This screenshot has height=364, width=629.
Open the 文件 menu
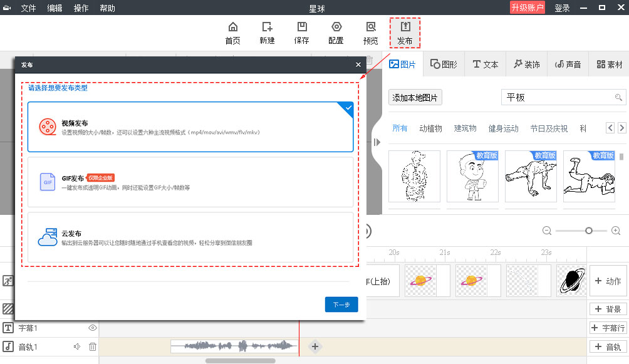coord(28,8)
